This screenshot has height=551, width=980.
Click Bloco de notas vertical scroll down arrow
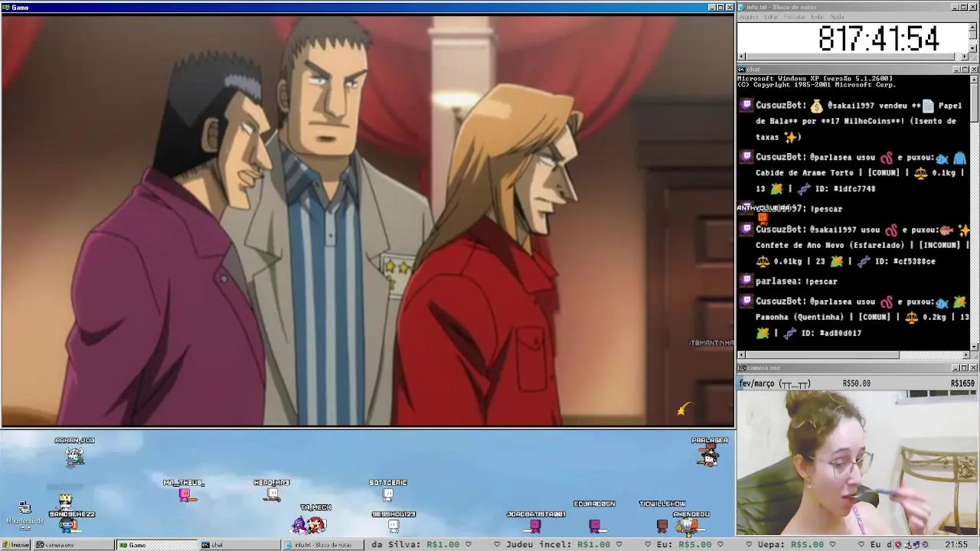point(973,48)
